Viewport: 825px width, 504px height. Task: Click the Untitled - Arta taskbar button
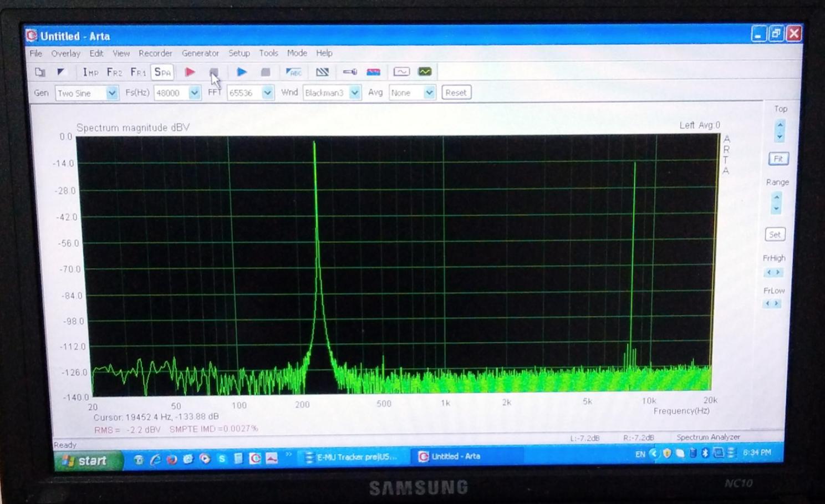[468, 456]
